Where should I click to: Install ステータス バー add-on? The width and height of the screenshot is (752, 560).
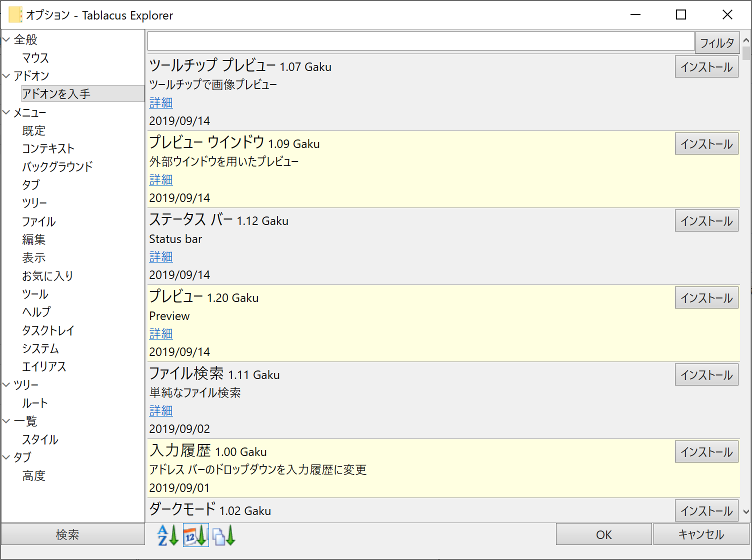pyautogui.click(x=706, y=221)
